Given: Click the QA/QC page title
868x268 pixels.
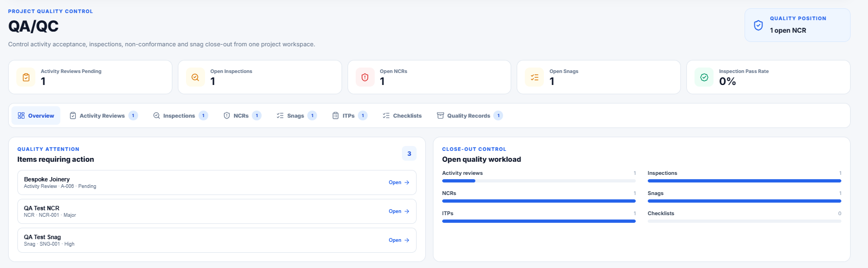Looking at the screenshot, I should 33,26.
